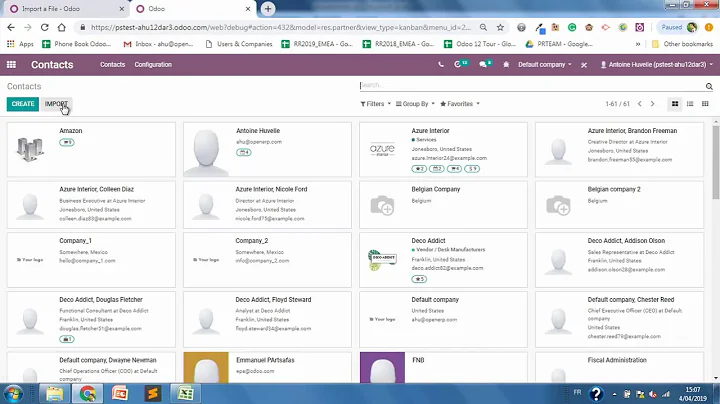Image resolution: width=720 pixels, height=404 pixels.
Task: Click the Contacts app title
Action: click(x=52, y=65)
